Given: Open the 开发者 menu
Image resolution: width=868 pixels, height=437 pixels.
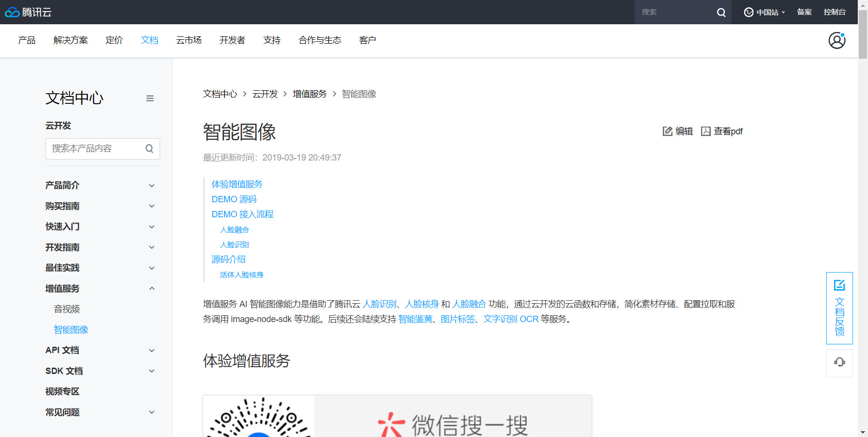Looking at the screenshot, I should (x=232, y=40).
